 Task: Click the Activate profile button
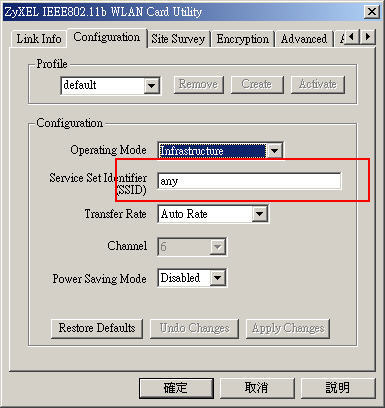point(318,84)
